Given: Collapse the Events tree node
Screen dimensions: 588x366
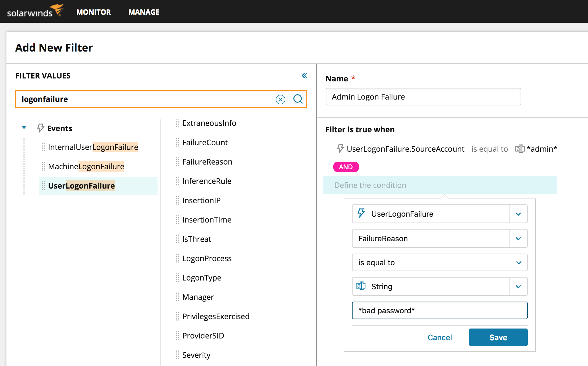Looking at the screenshot, I should click(24, 128).
